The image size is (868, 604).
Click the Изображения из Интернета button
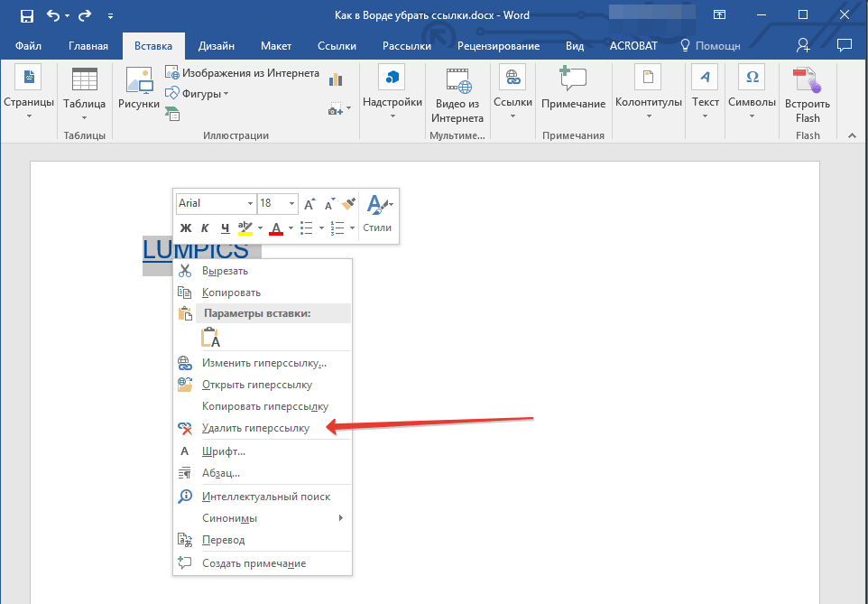point(242,73)
